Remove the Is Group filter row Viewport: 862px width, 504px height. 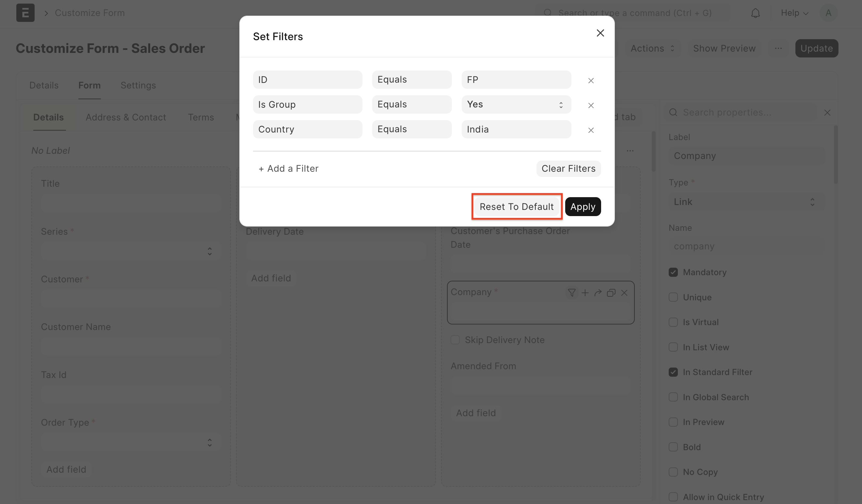591,105
